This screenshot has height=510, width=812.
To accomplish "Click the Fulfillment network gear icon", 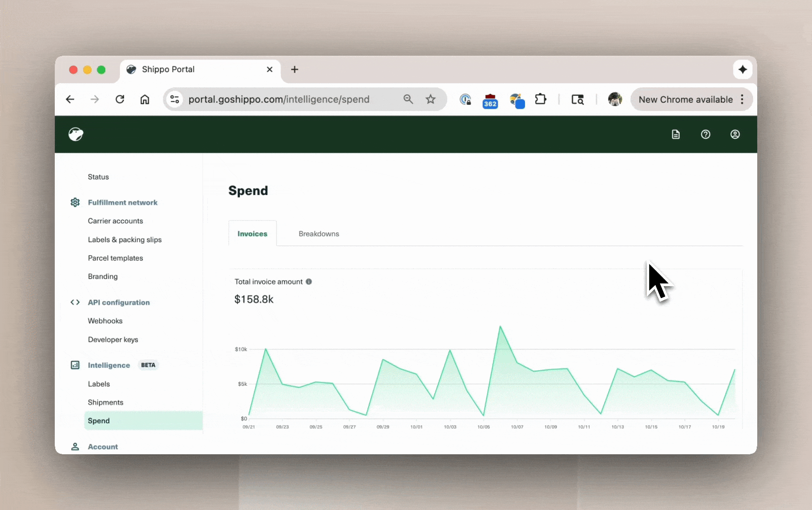I will [x=75, y=203].
